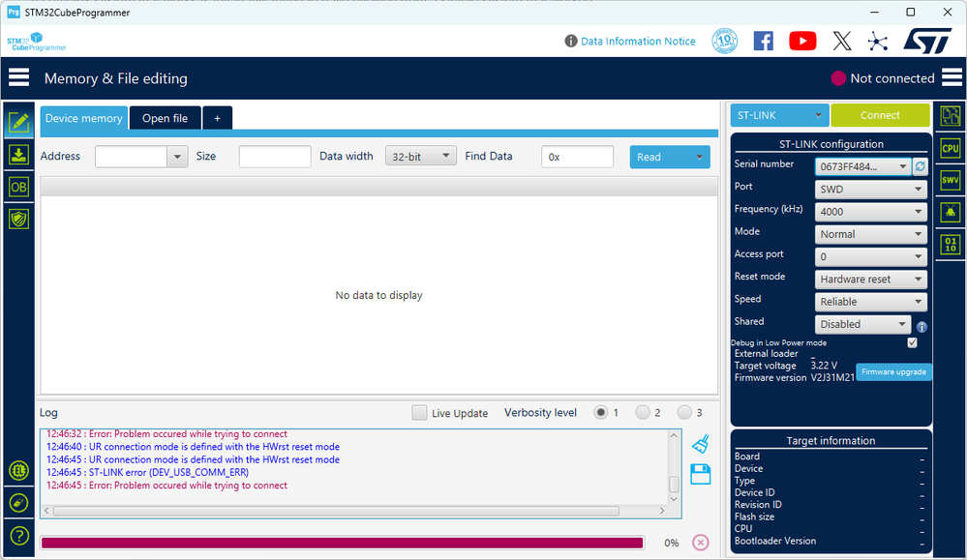Screen dimensions: 967x560
Task: Open the Frequency 4000 dropdown
Action: [871, 212]
